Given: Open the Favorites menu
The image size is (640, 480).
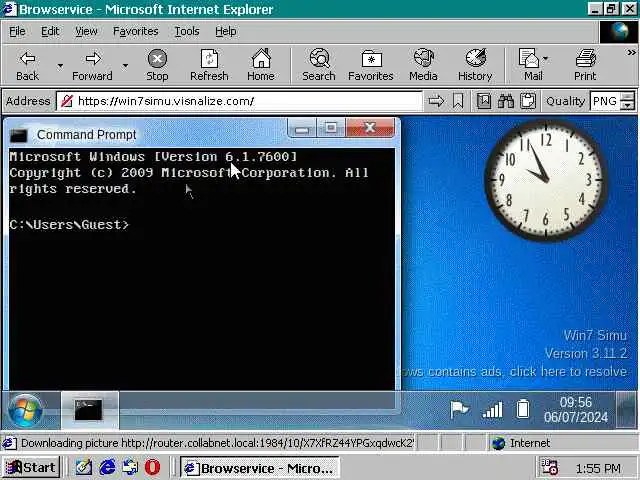Looking at the screenshot, I should [136, 31].
